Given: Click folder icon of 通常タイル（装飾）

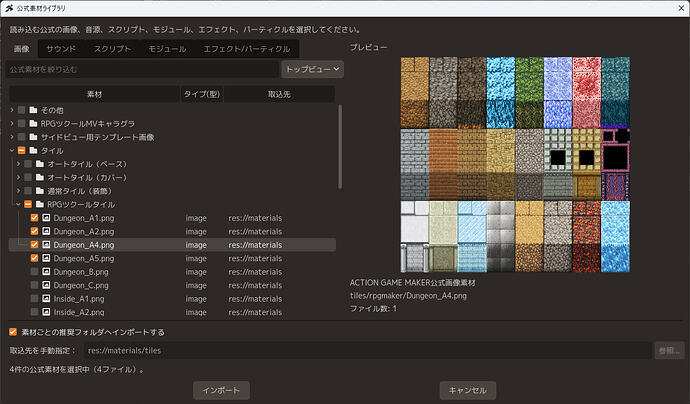Looking at the screenshot, I should coord(40,191).
